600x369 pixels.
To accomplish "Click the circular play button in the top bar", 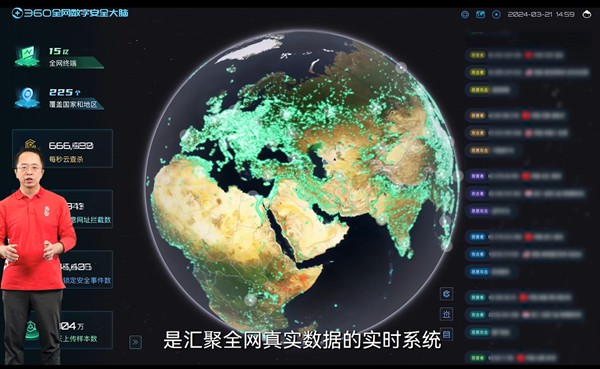I will pyautogui.click(x=496, y=15).
